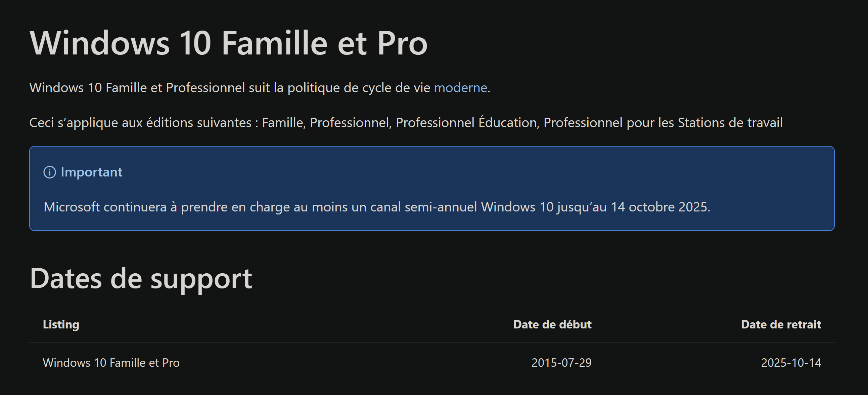This screenshot has width=868, height=395.
Task: Open the "moderne" lifecycle policy link
Action: (x=460, y=88)
